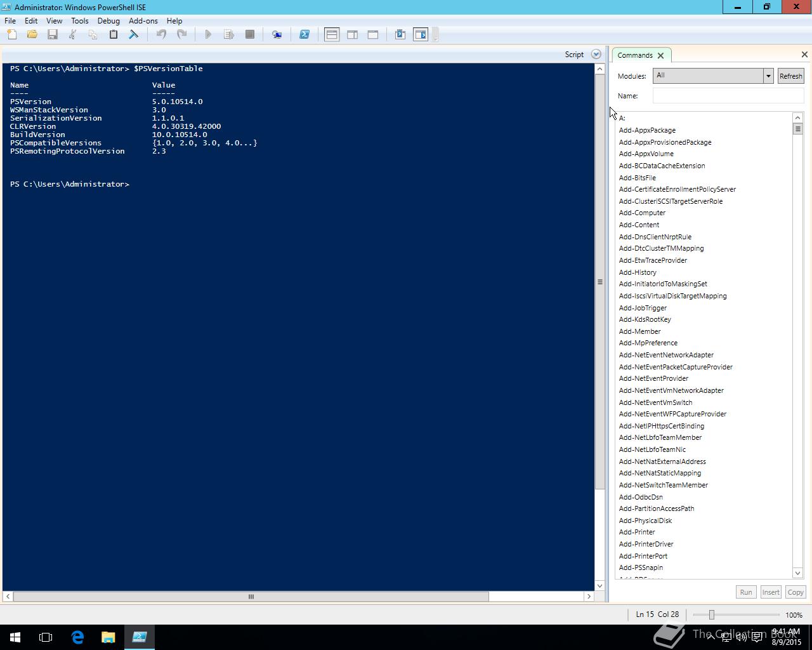Create a new script with the New icon

[12, 34]
